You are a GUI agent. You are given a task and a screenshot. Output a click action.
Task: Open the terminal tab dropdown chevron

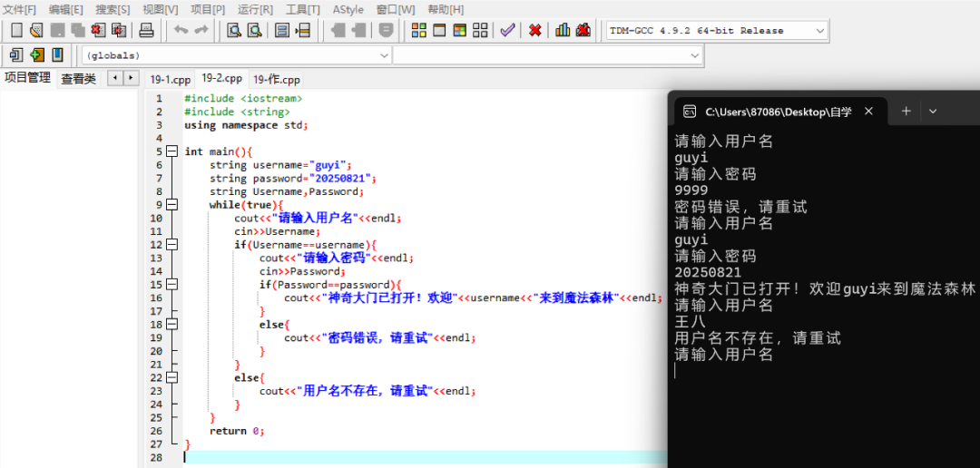pyautogui.click(x=933, y=112)
